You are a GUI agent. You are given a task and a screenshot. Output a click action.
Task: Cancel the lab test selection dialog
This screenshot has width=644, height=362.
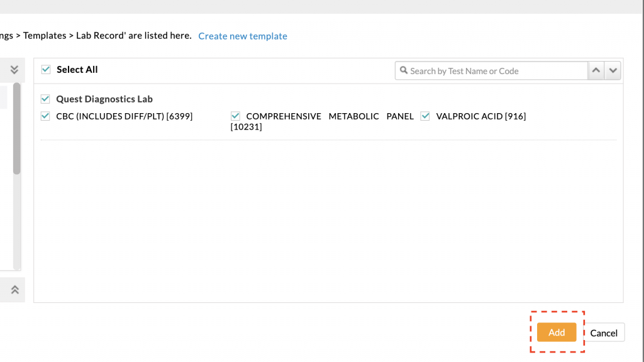click(604, 333)
